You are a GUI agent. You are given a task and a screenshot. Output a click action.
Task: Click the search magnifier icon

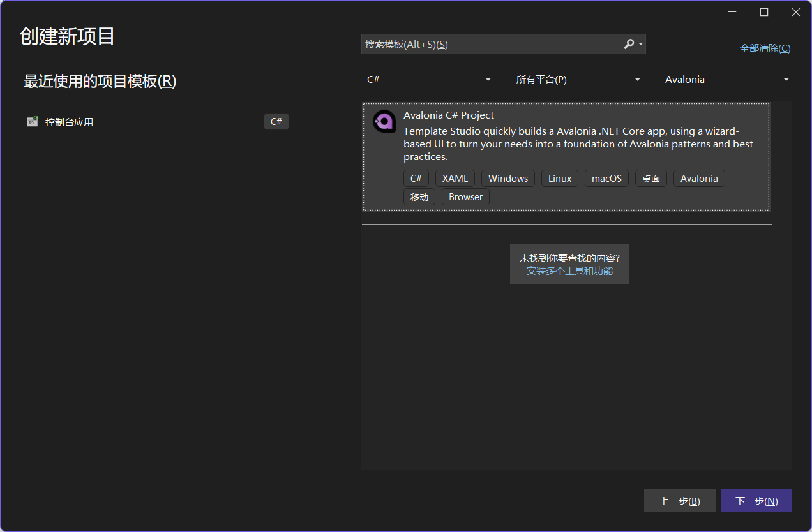[x=629, y=44]
